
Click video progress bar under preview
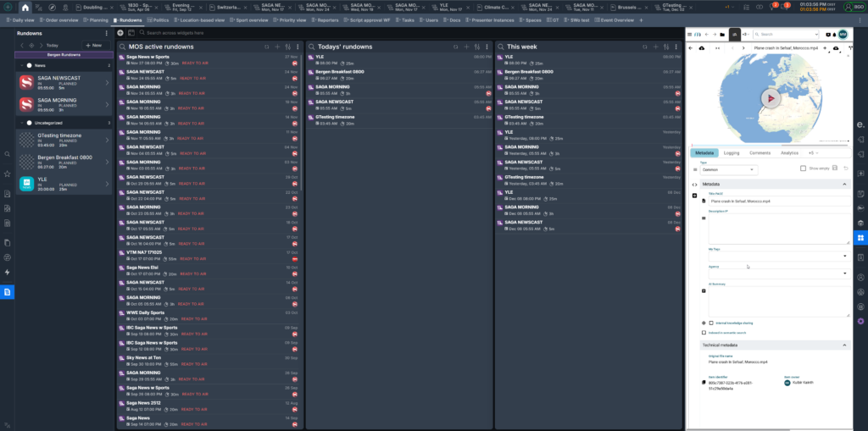point(770,145)
